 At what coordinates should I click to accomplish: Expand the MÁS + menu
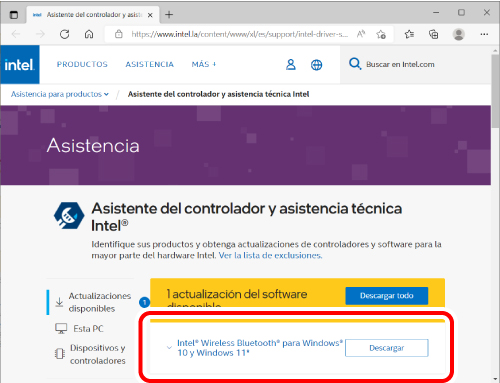(x=204, y=64)
